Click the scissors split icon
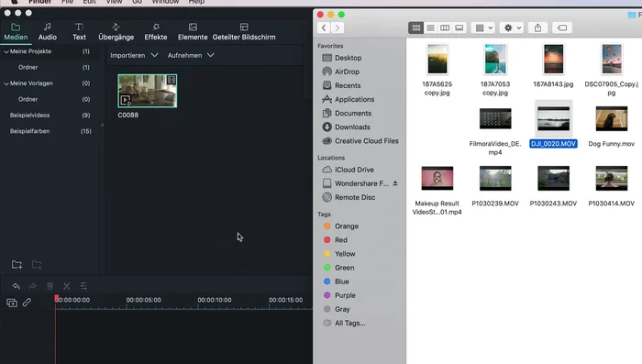This screenshot has height=364, width=642. tap(66, 286)
